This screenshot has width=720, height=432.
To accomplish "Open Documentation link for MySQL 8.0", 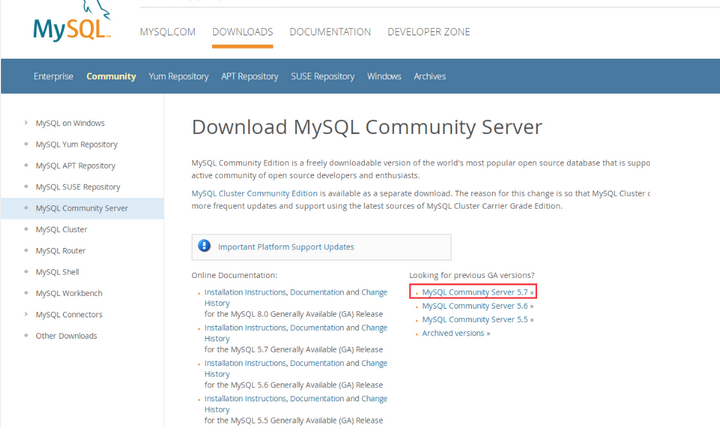I will click(x=317, y=292).
